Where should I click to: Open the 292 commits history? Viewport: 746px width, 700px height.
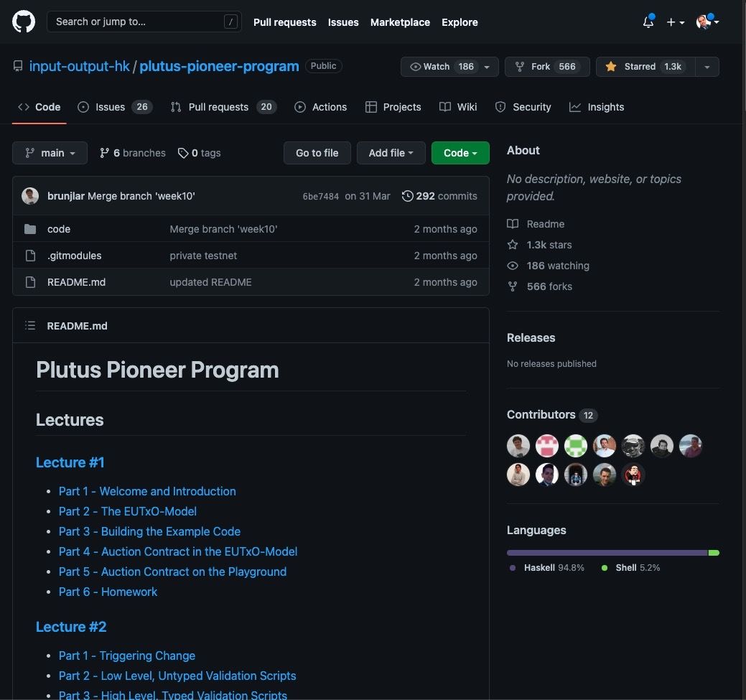[439, 196]
